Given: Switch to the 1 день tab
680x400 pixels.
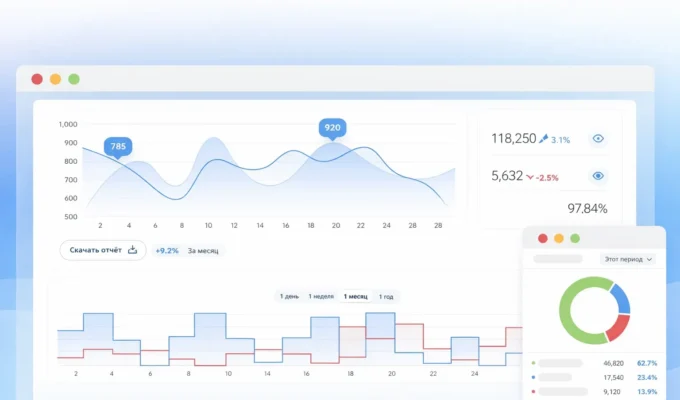Looking at the screenshot, I should coord(288,297).
